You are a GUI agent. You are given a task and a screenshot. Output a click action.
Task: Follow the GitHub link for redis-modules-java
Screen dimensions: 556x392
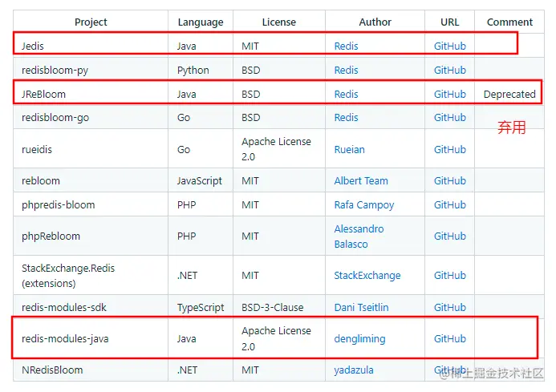pyautogui.click(x=449, y=339)
